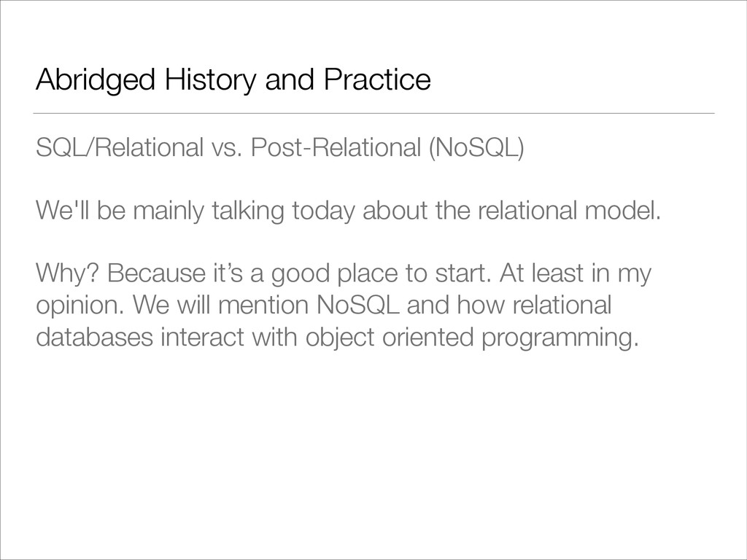Click the word databases on the last line

[x=94, y=337]
